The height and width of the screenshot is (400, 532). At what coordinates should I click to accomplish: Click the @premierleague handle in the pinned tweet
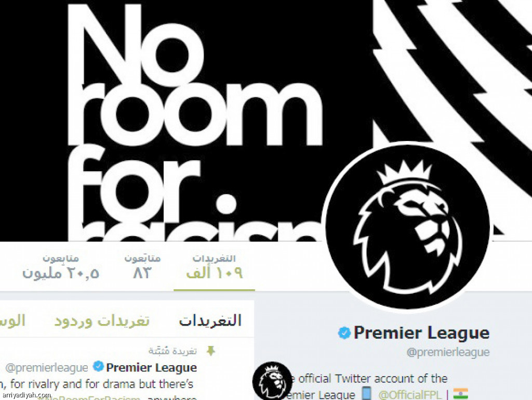tap(47, 368)
